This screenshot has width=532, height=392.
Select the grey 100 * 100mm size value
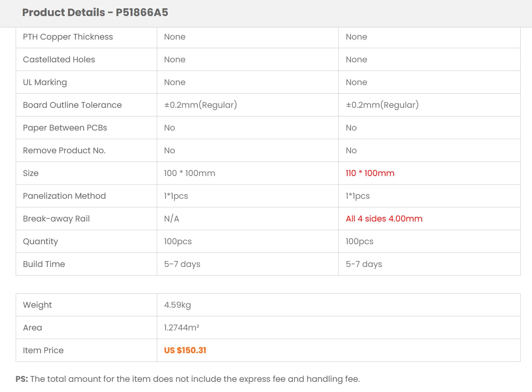tap(189, 173)
